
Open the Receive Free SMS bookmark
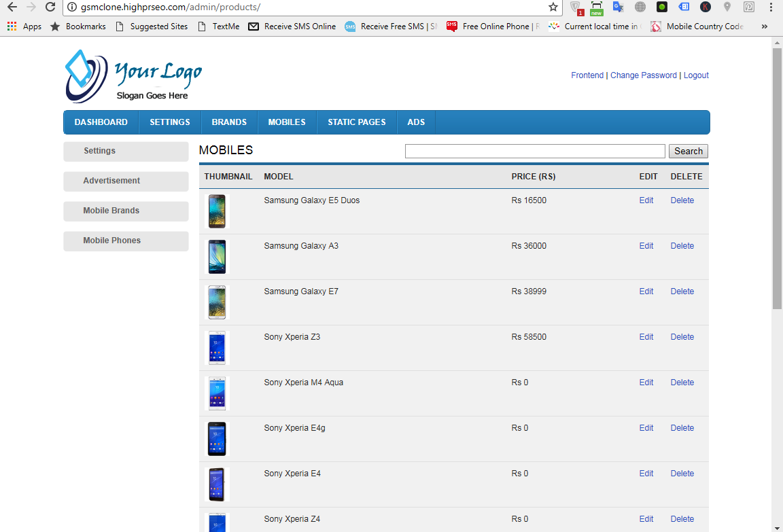[x=391, y=26]
